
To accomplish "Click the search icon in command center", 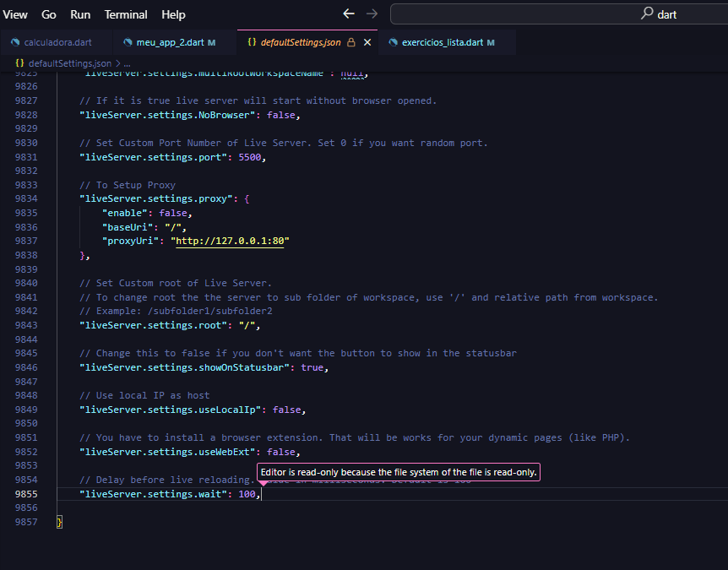I will click(x=647, y=14).
